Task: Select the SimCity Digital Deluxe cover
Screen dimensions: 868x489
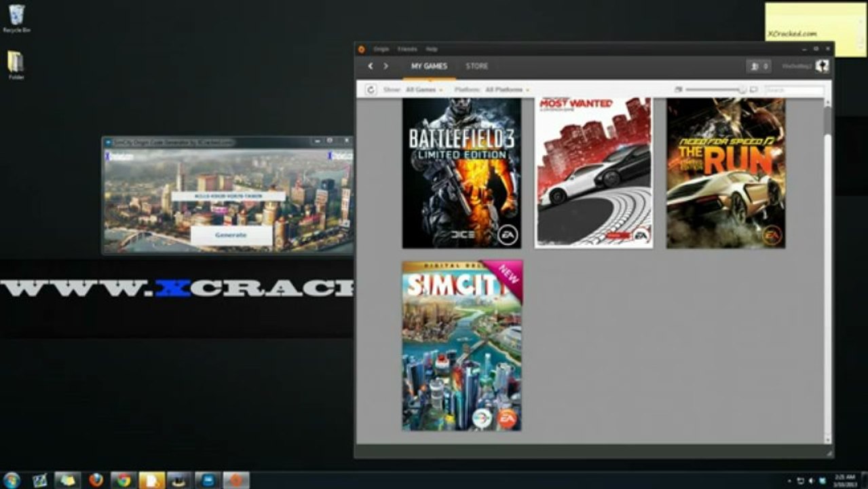Action: tap(462, 346)
